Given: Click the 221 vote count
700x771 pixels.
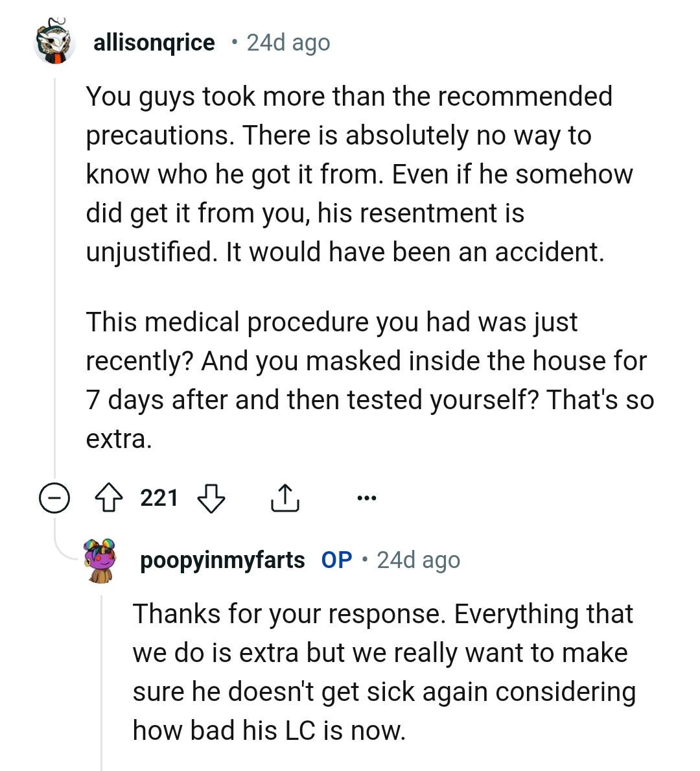Looking at the screenshot, I should pyautogui.click(x=160, y=498).
